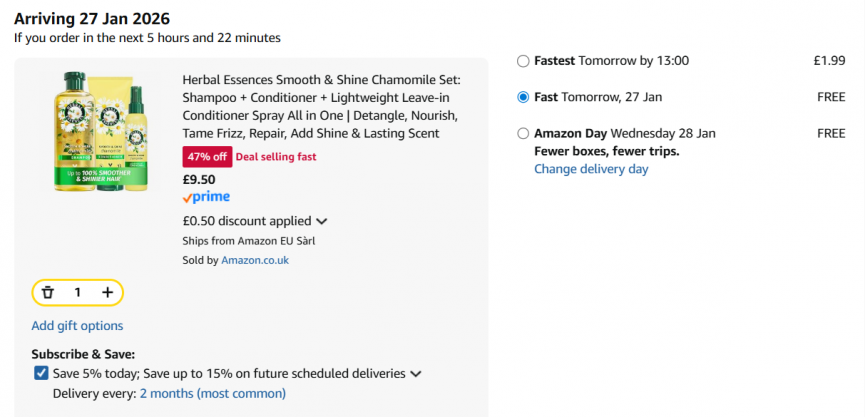Click the Subscribe & Save heading
The width and height of the screenshot is (865, 417).
83,354
